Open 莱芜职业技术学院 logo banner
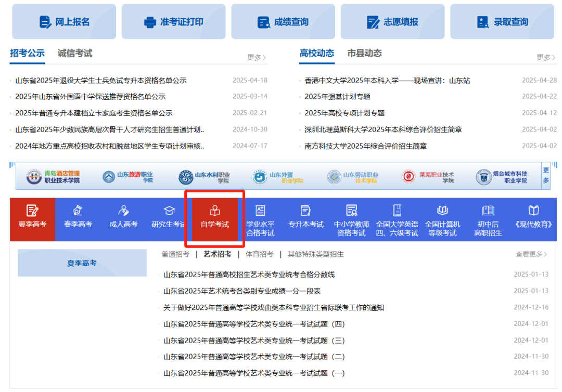 pyautogui.click(x=428, y=176)
